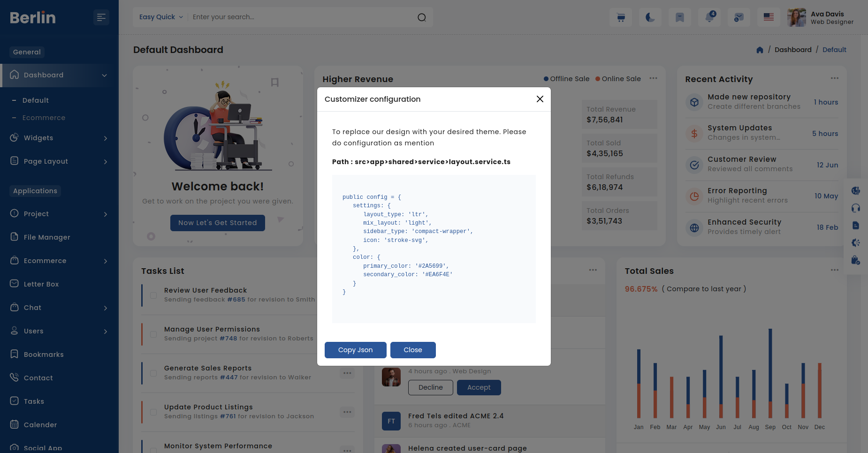Tick the Manage User Permissions checkbox
This screenshot has width=868, height=453.
point(153,334)
